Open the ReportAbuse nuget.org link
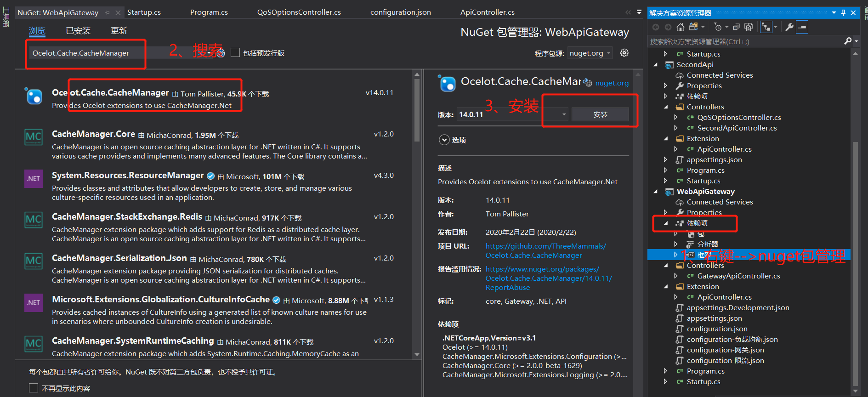 pyautogui.click(x=549, y=278)
